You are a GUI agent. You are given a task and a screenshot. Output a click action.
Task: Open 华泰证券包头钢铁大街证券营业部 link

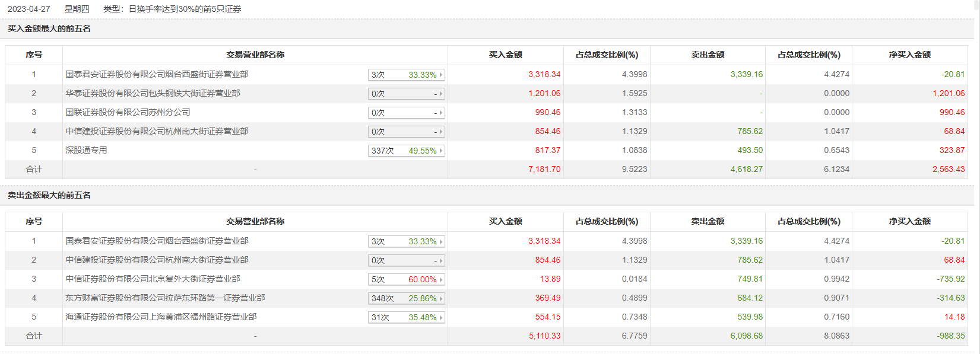(x=153, y=93)
